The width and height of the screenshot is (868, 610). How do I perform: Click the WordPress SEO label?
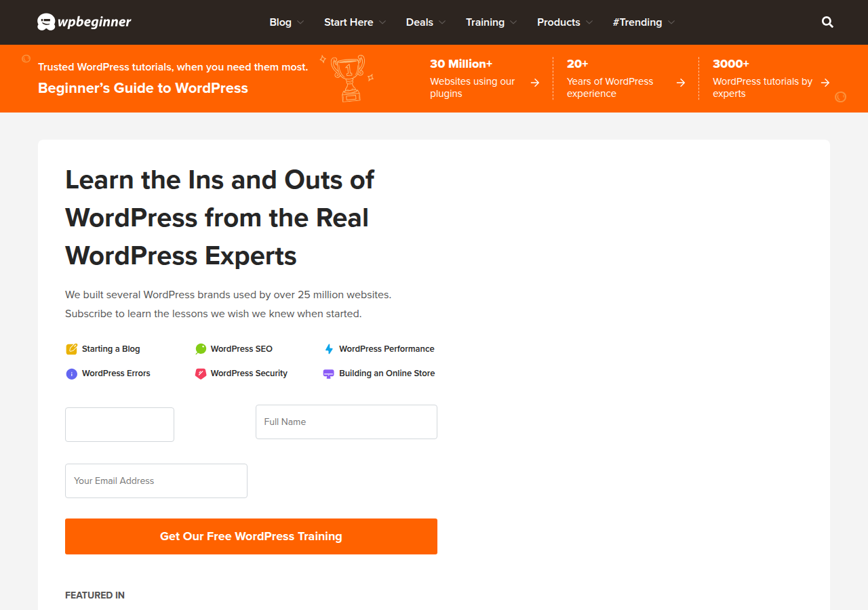click(241, 349)
